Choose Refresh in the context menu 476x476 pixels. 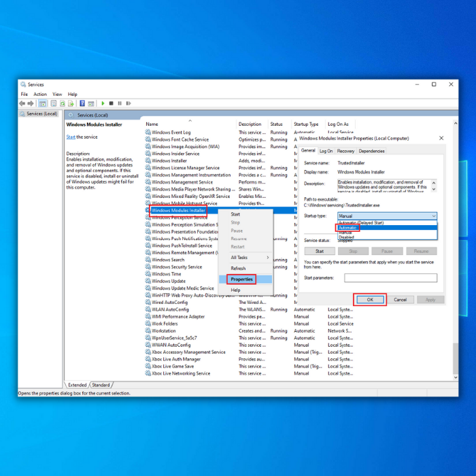[245, 269]
